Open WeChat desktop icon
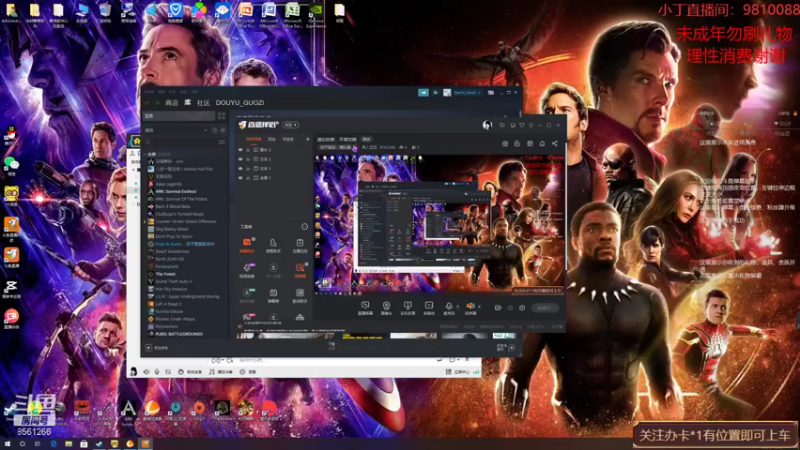Screen dimensions: 800x450 11,165
